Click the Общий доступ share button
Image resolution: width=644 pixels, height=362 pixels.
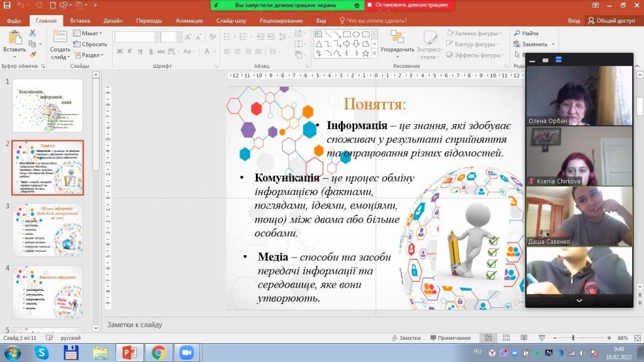[611, 20]
